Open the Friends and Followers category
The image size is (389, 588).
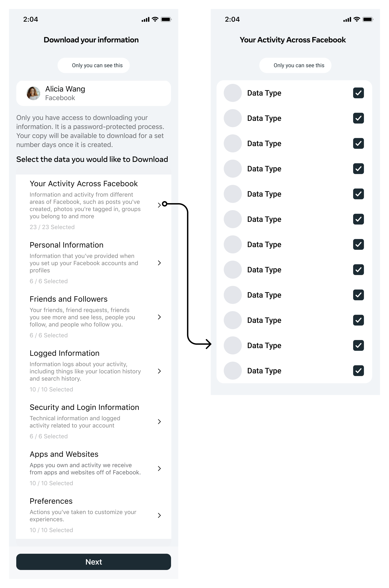tap(68, 299)
